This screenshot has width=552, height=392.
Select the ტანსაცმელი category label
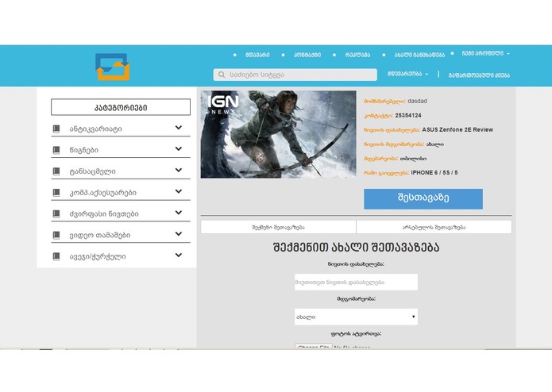pos(92,171)
